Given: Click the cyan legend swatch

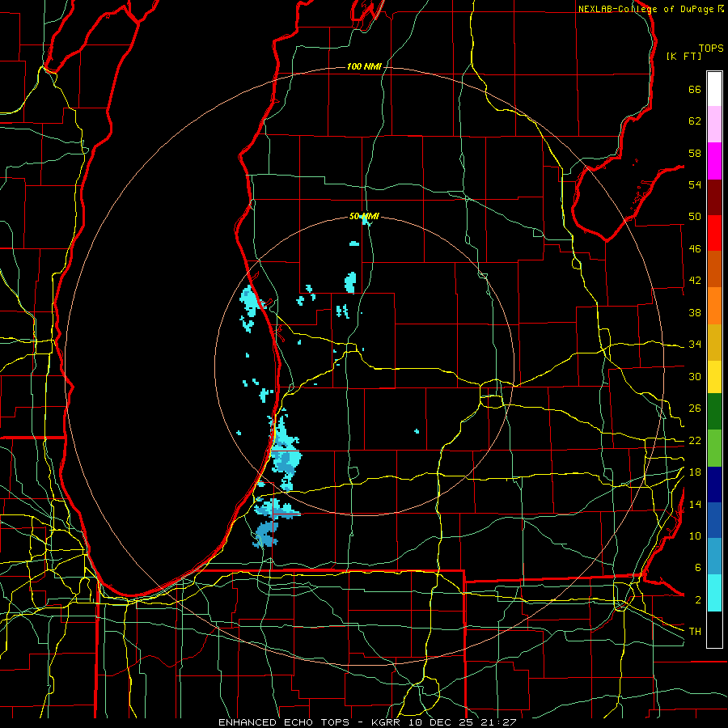Looking at the screenshot, I should pyautogui.click(x=714, y=593).
